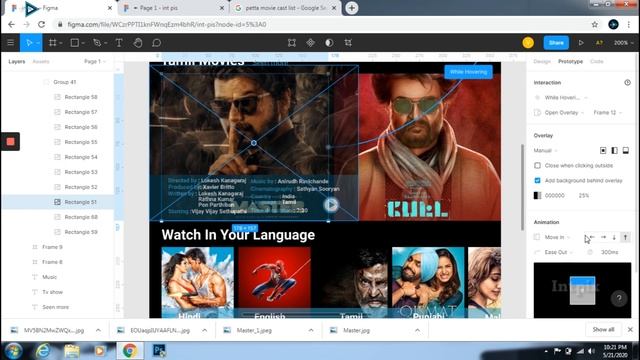Switch to the Assets tab
Image resolution: width=640 pixels, height=360 pixels.
tap(41, 62)
